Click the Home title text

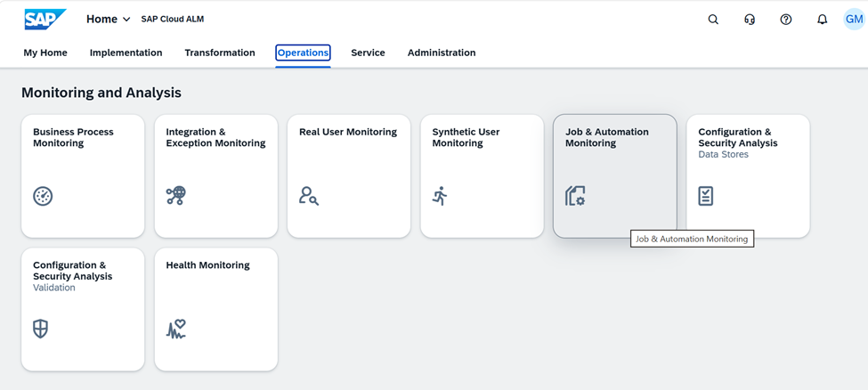click(x=101, y=20)
